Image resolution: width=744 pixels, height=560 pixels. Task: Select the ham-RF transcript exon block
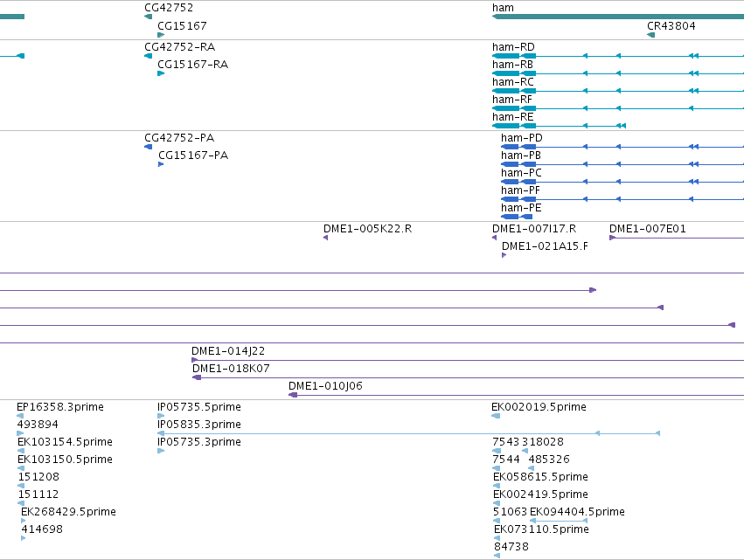(x=514, y=108)
